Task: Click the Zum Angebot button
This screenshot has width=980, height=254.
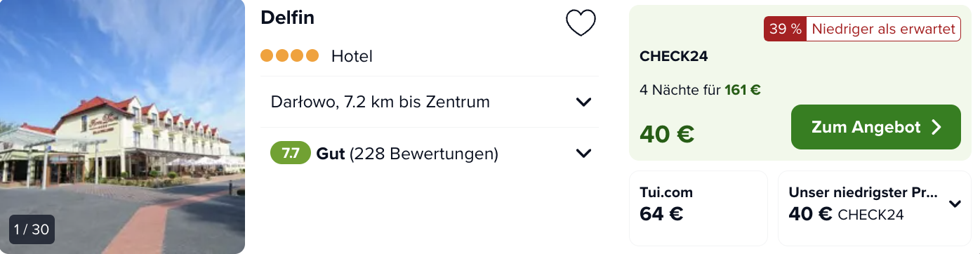Action: (x=875, y=127)
